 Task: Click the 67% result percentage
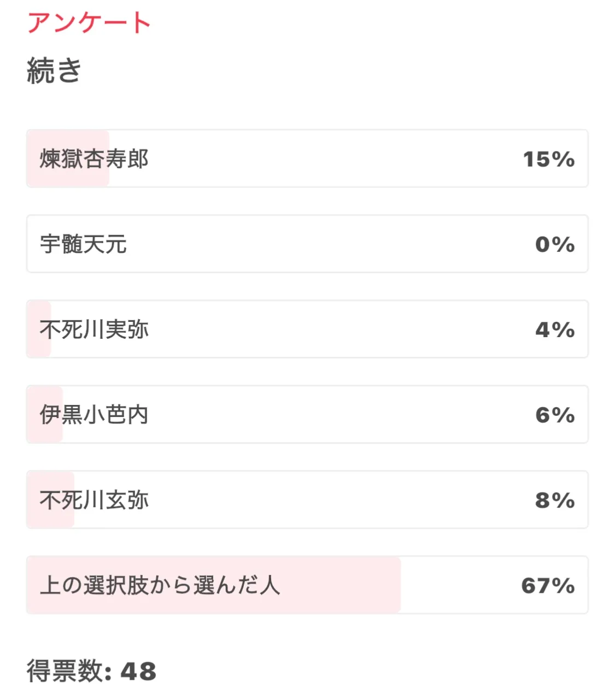click(548, 586)
